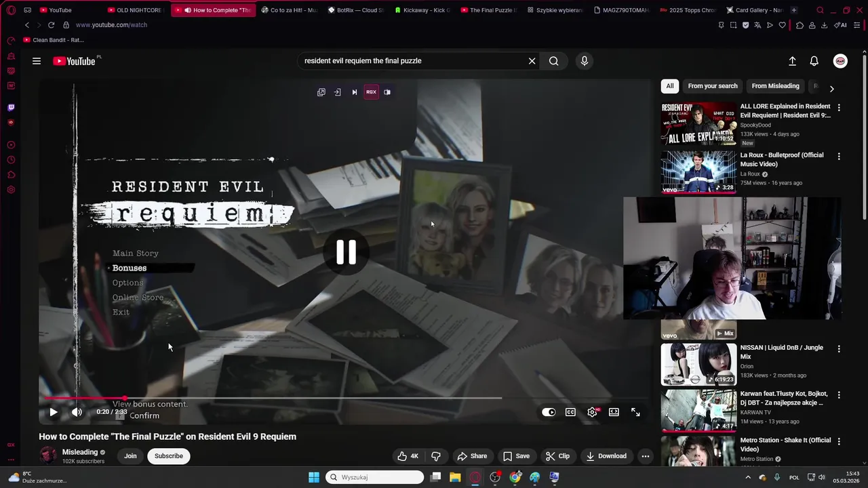Open the Clean Bandit bookmark
The height and width of the screenshot is (488, 868).
point(54,40)
